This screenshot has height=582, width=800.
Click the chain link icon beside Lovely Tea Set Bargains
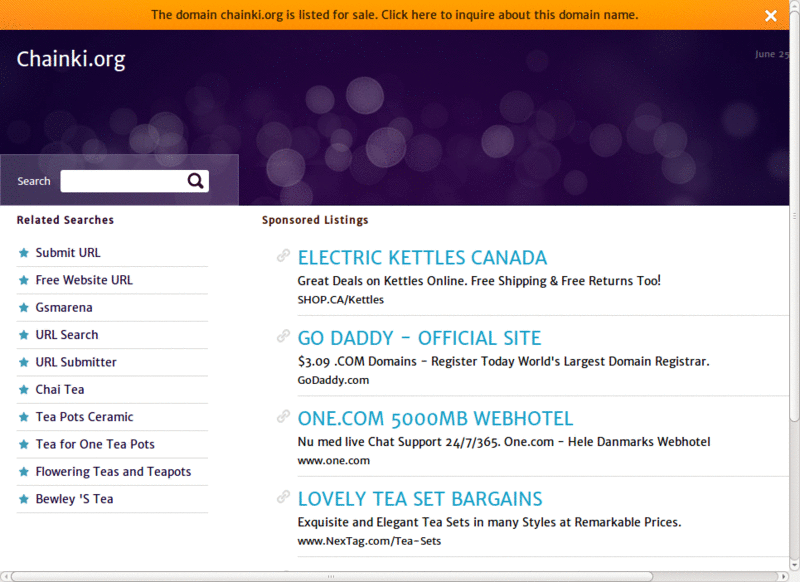click(283, 497)
